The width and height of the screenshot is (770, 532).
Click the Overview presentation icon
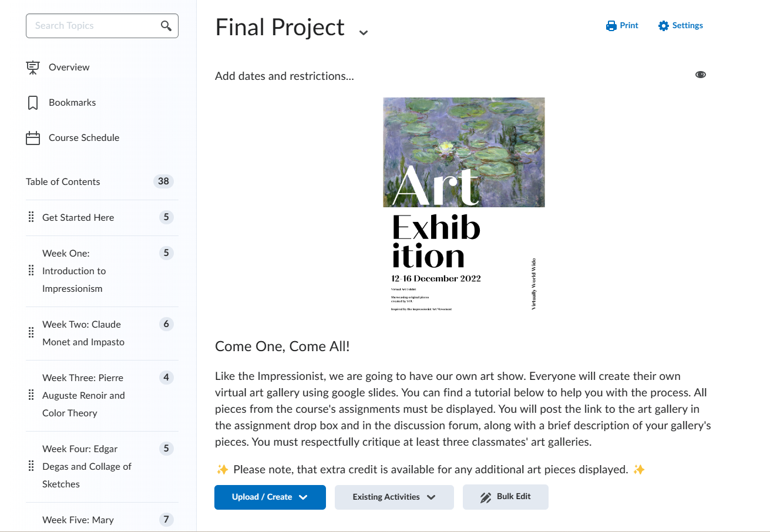point(33,68)
